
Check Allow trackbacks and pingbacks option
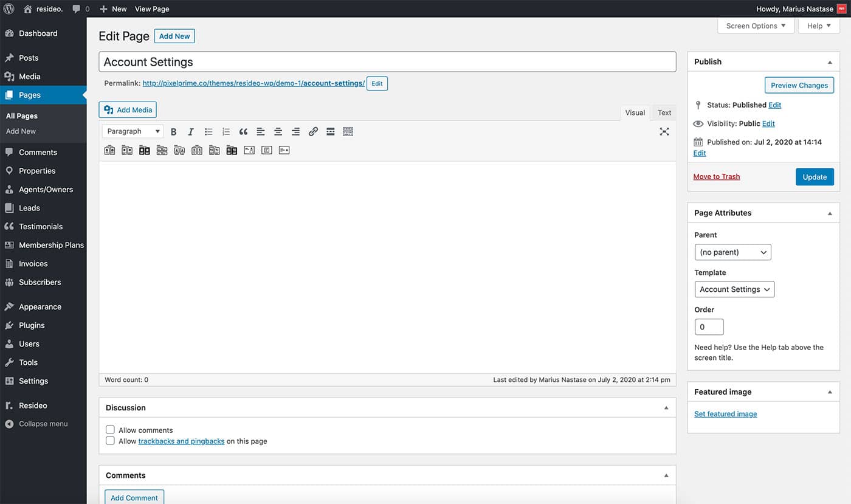pos(110,441)
